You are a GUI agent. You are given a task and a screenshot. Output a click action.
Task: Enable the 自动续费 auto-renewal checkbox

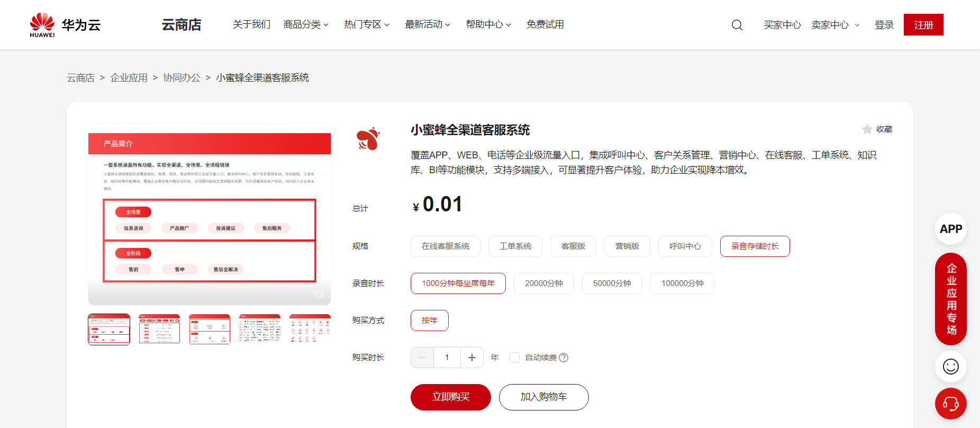coord(514,358)
